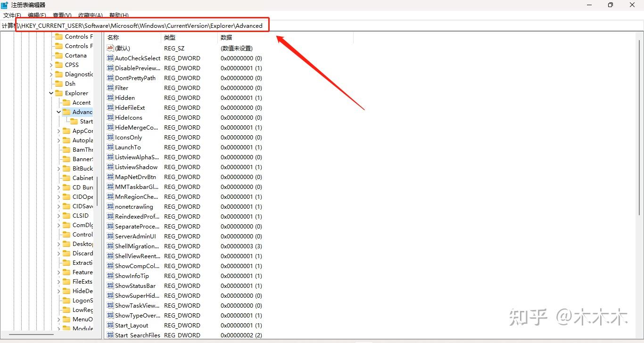Screen dimensions: 644x343
Task: Select the MapNetDrvBtn value icon
Action: (x=110, y=177)
